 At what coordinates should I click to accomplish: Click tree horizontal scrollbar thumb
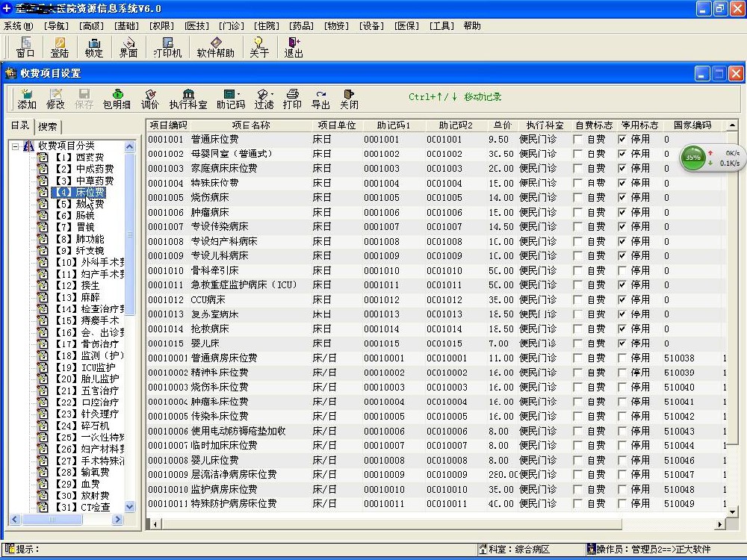(52, 520)
